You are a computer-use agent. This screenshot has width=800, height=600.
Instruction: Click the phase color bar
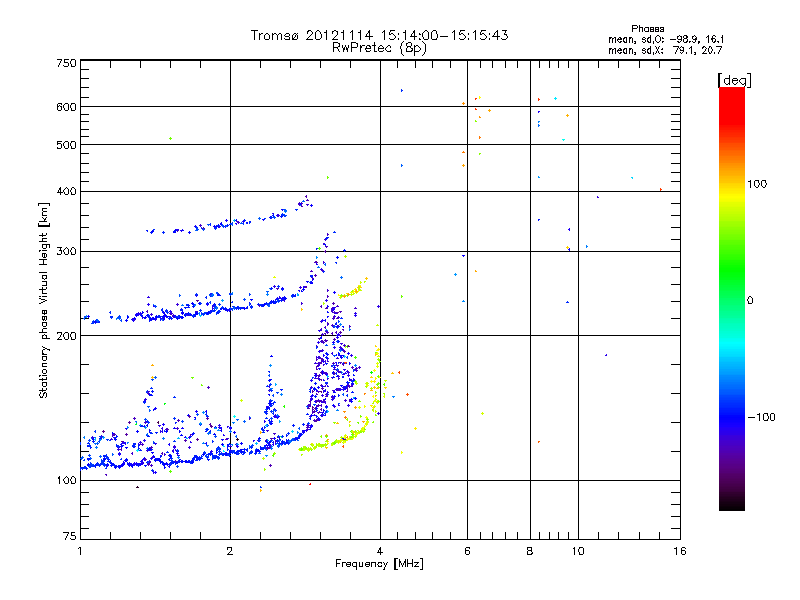[732, 298]
